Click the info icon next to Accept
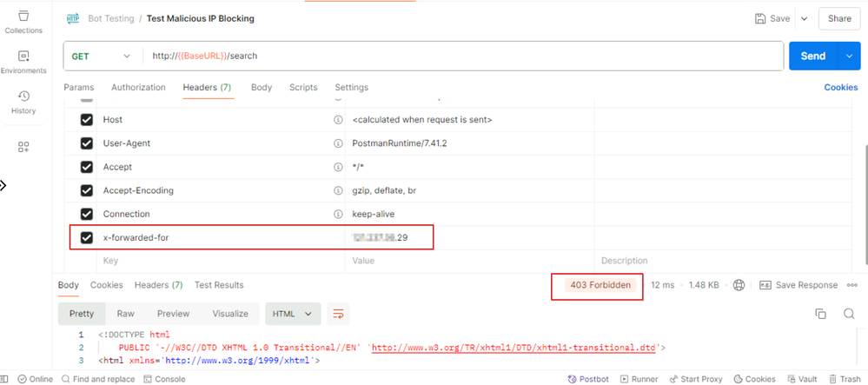 [x=337, y=167]
